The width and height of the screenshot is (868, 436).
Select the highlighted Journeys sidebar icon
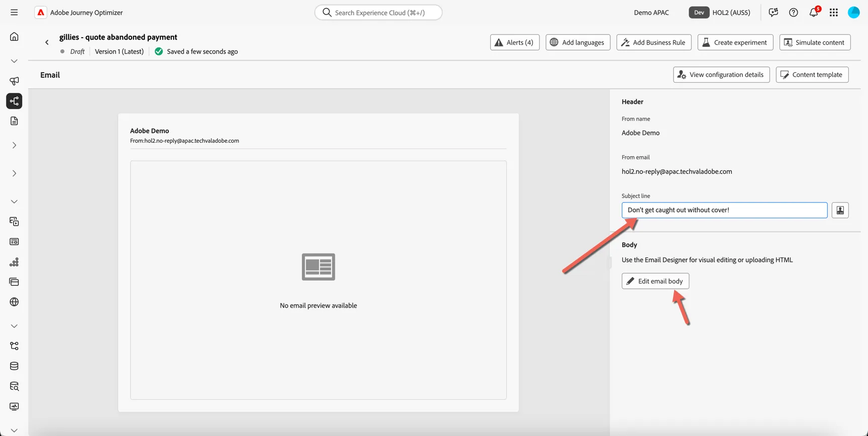(x=14, y=101)
